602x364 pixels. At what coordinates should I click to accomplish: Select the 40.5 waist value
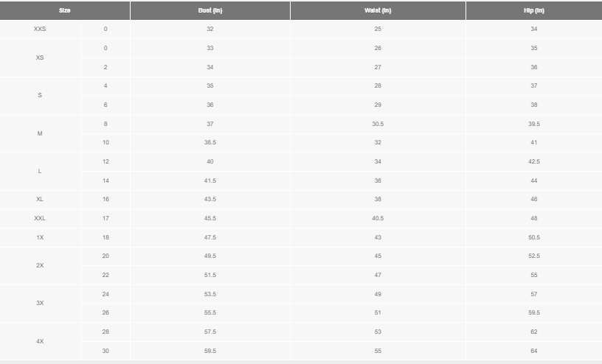[x=378, y=218]
